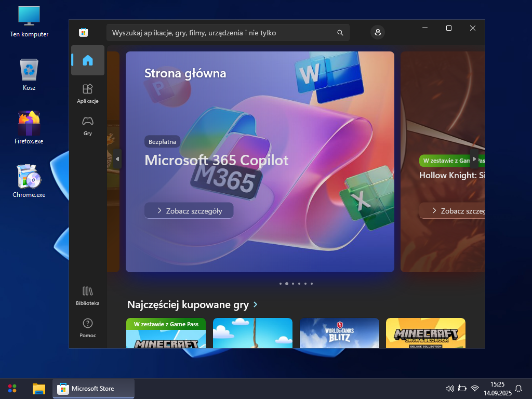Show previous carousel slide with left arrow
This screenshot has height=399, width=532.
117,159
